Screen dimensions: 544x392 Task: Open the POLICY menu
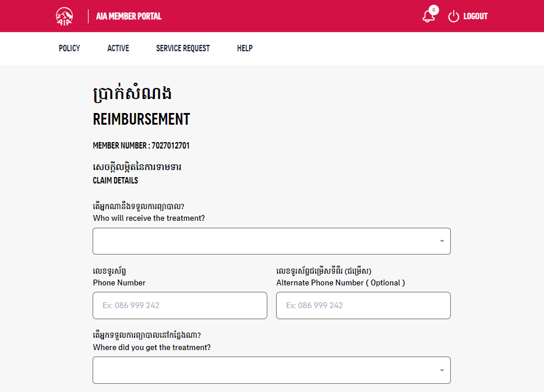click(69, 48)
